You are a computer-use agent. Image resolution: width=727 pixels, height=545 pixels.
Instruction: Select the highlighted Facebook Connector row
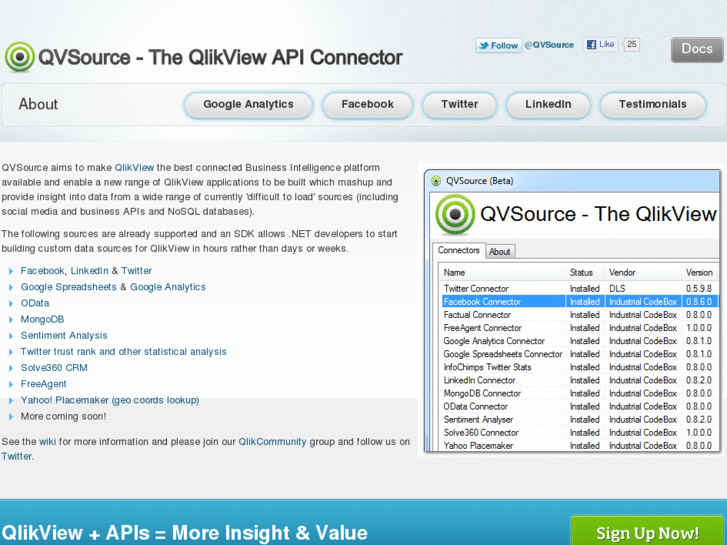579,301
